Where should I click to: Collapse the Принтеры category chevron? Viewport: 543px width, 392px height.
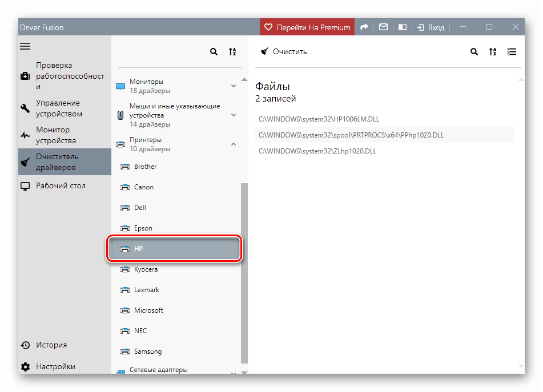pyautogui.click(x=234, y=144)
